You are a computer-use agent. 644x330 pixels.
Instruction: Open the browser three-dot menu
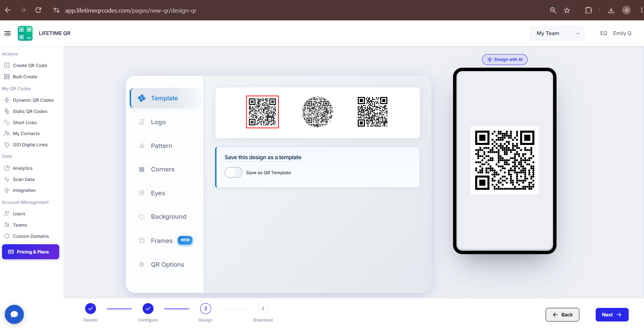[641, 10]
